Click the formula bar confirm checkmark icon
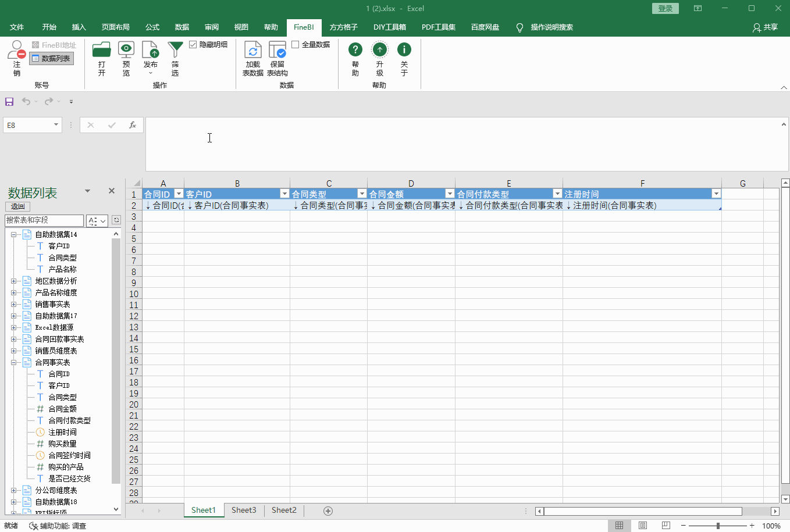 coord(112,125)
